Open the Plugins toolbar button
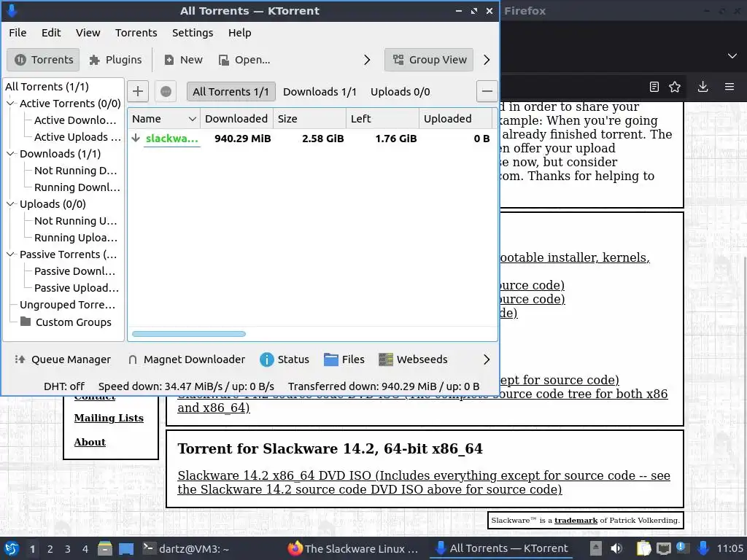 (x=115, y=60)
